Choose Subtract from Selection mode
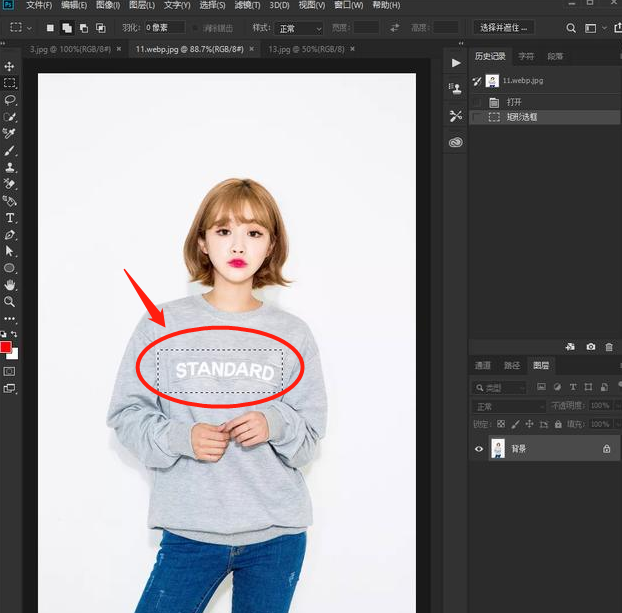This screenshot has height=613, width=622. [84, 28]
